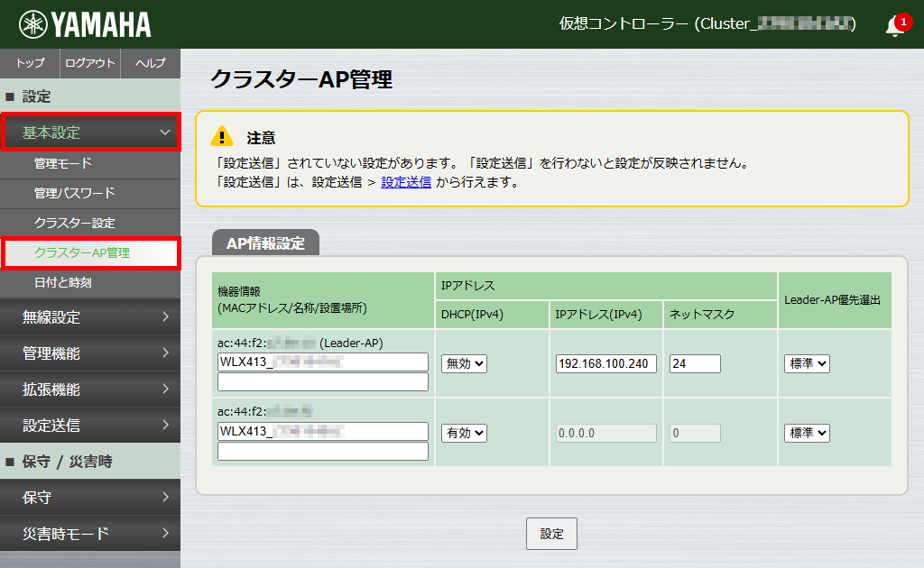Click the yellow warning triangle icon
Viewport: 924px width, 568px height.
(223, 136)
